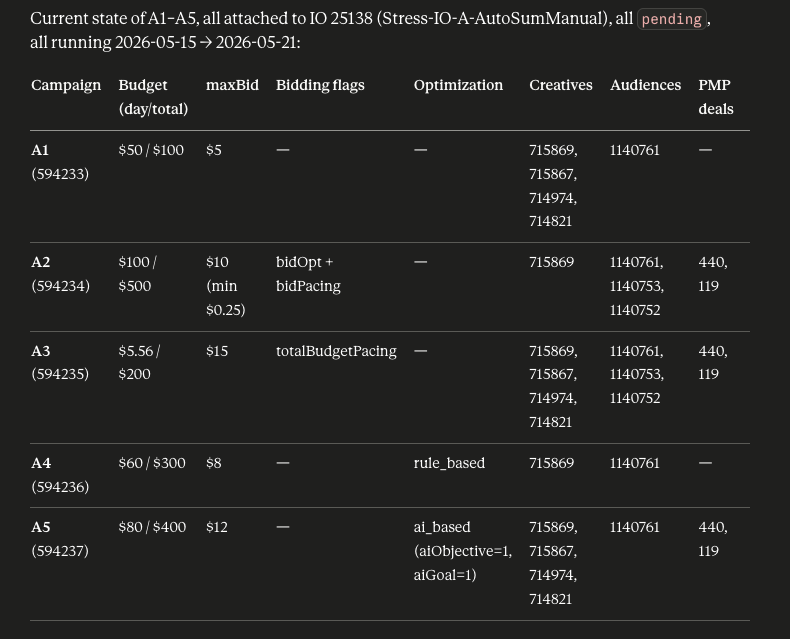The image size is (790, 639).
Task: Click the intro sentence mentioning IO 25138
Action: pos(370,31)
